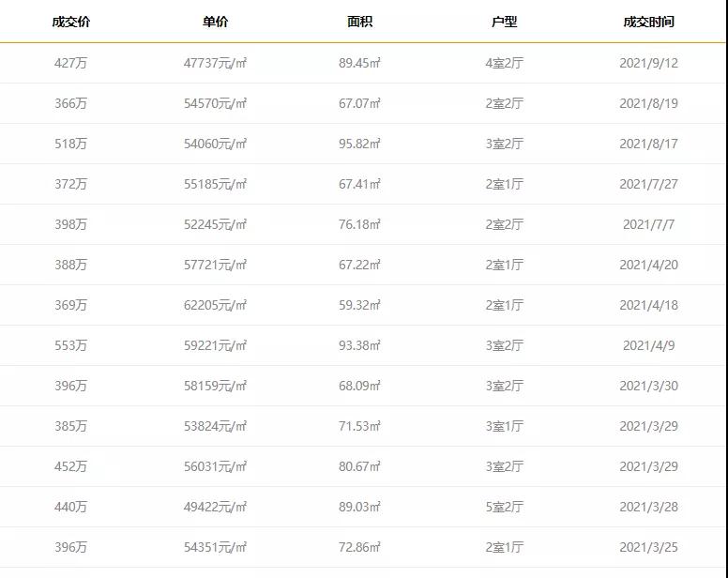Screen dimensions: 728x578
Task: Click the 单价 column header
Action: coord(216,22)
